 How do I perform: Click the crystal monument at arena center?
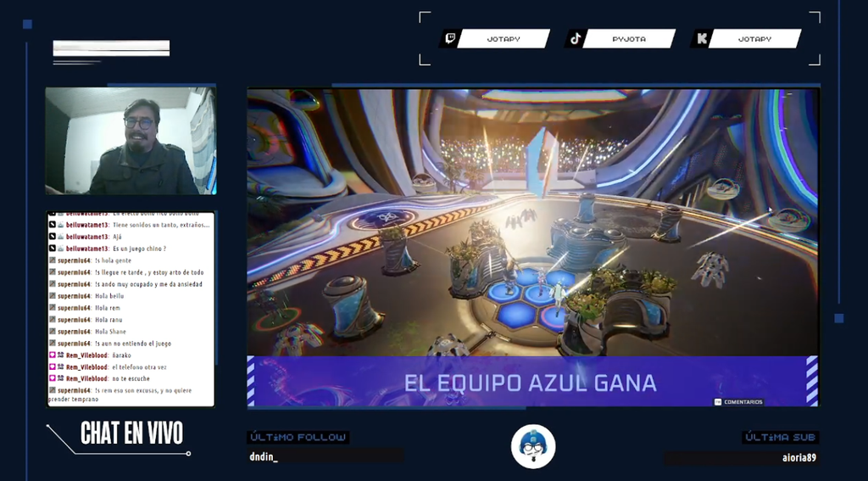(542, 162)
